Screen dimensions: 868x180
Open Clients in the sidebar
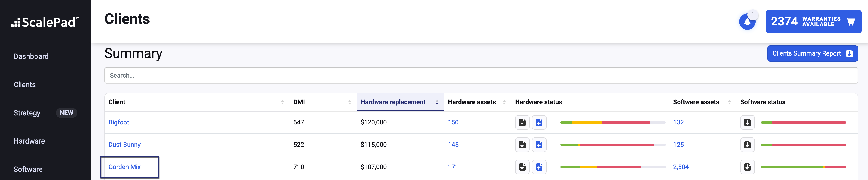[x=25, y=84]
